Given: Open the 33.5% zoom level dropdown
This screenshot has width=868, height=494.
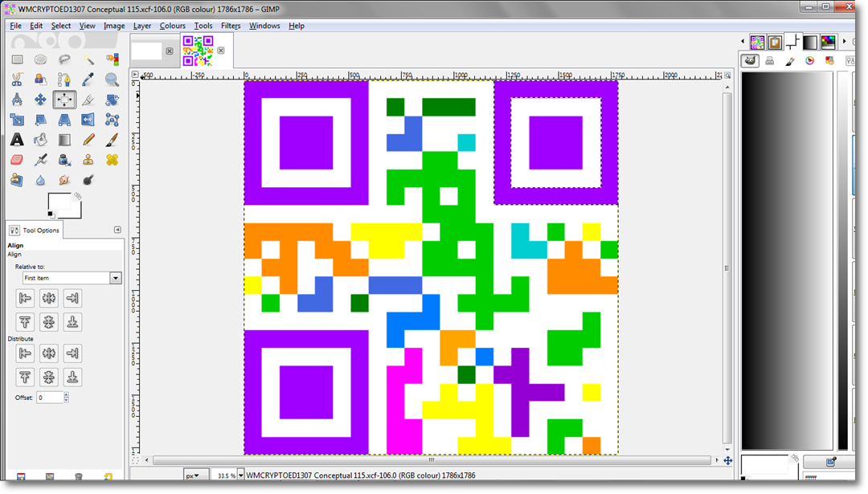Looking at the screenshot, I should point(240,476).
